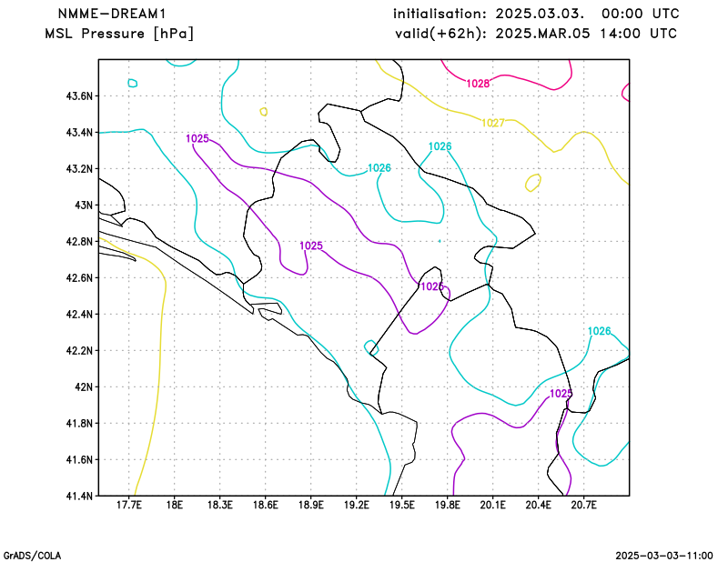Image resolution: width=728 pixels, height=562 pixels.
Task: Select the 42.6N latitude tick label
Action: click(79, 278)
